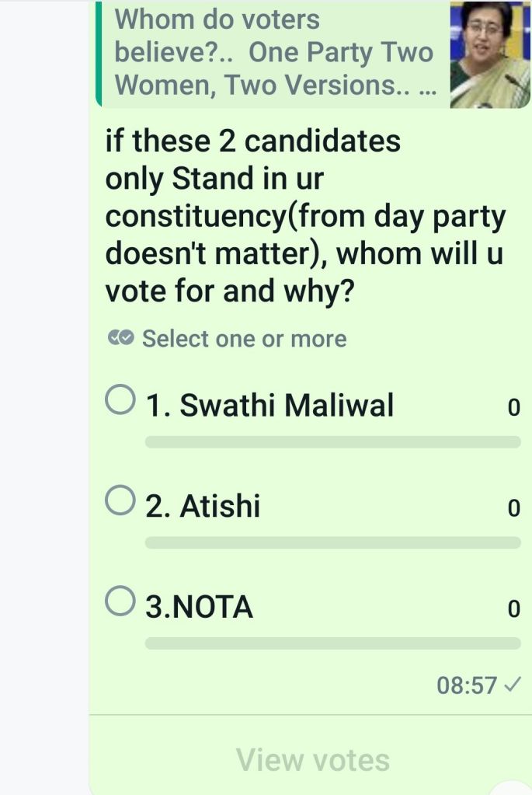This screenshot has height=795, width=532.
Task: Choose the NOTA option radio button
Action: tap(119, 601)
